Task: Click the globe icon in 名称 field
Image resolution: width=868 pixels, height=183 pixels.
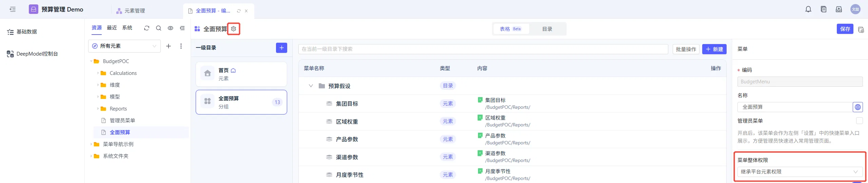Action: tap(858, 107)
